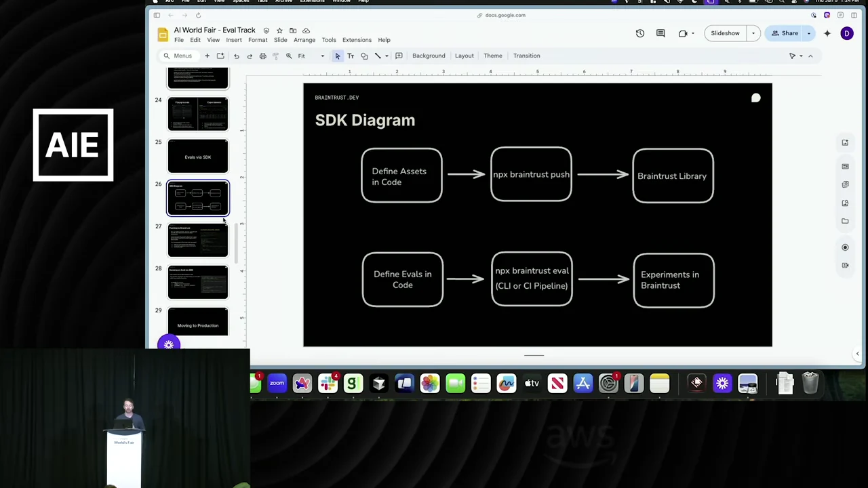The width and height of the screenshot is (868, 488).
Task: Collapse the menus with chevron up
Action: coord(810,56)
